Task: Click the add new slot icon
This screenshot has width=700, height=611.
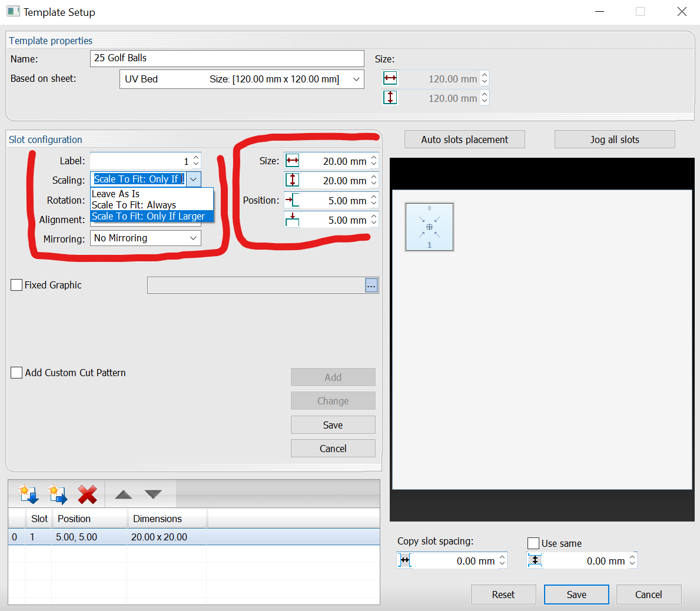Action: [29, 494]
